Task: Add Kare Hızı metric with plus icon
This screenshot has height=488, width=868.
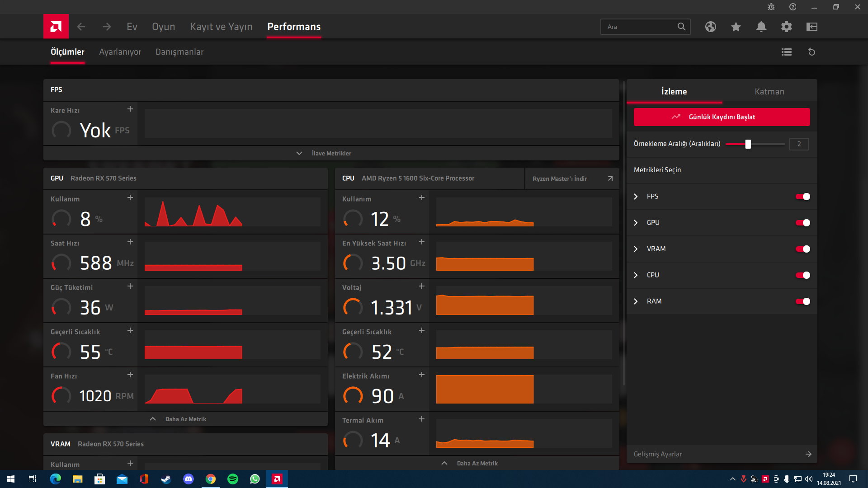Action: [x=130, y=109]
